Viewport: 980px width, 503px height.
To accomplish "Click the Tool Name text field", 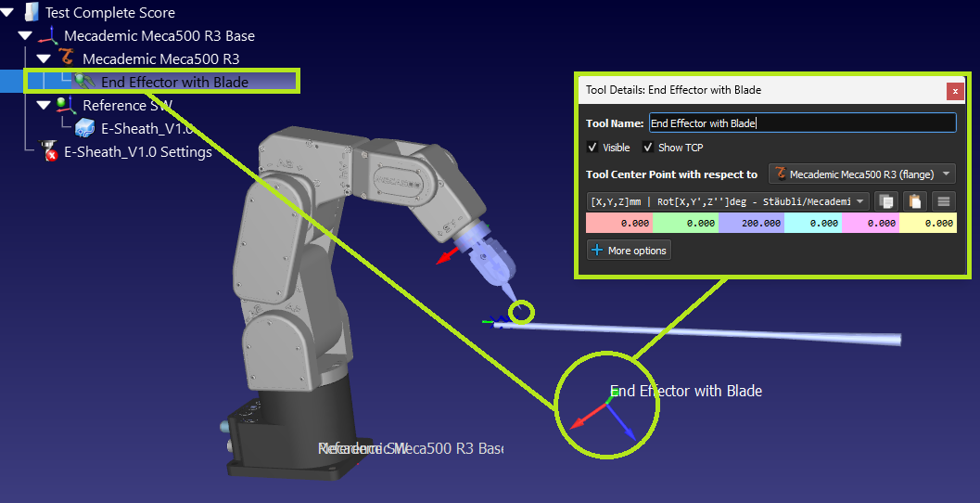I will click(803, 123).
